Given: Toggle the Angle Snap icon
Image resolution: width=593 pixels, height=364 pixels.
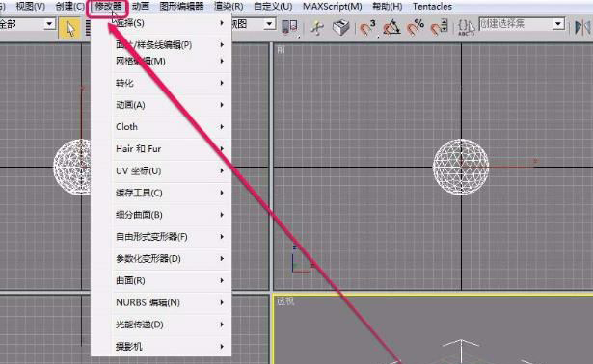Looking at the screenshot, I should [x=391, y=28].
